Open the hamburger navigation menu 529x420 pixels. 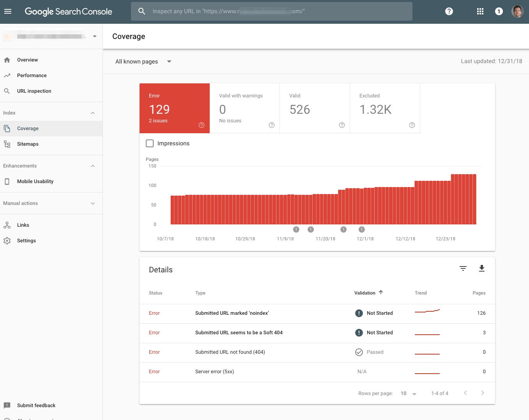8,11
